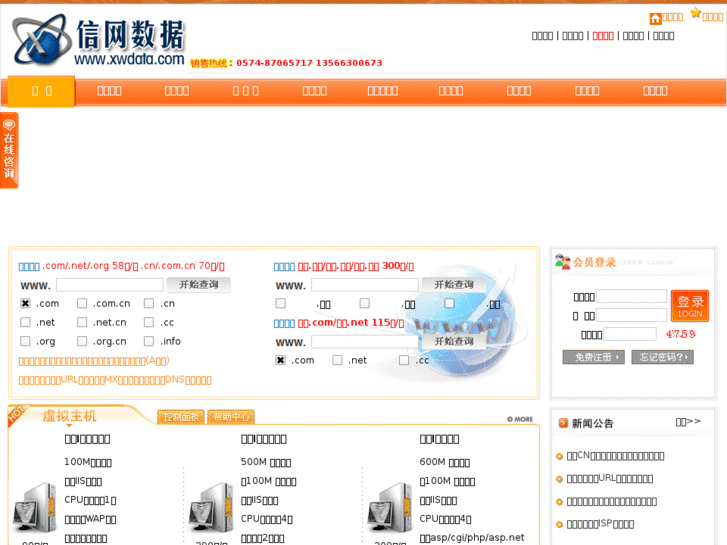727x545 pixels.
Task: Focus the captcha input next to 4759
Action: [x=630, y=334]
